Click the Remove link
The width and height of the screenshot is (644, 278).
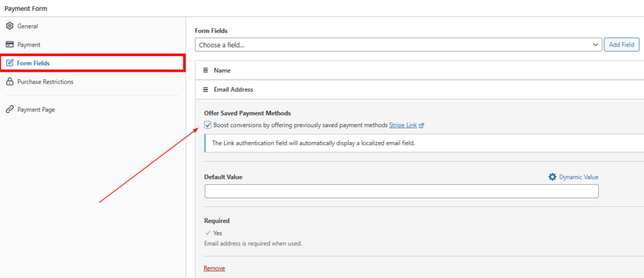point(214,268)
